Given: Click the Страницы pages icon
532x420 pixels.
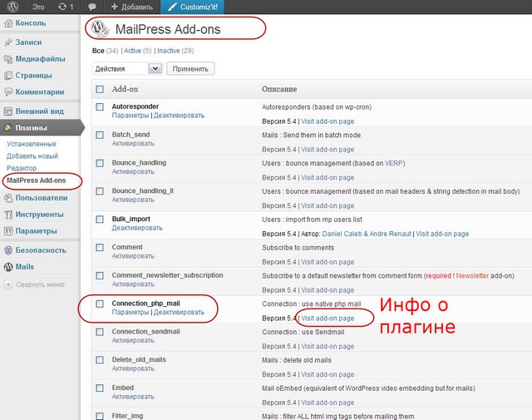Looking at the screenshot, I should pos(8,76).
